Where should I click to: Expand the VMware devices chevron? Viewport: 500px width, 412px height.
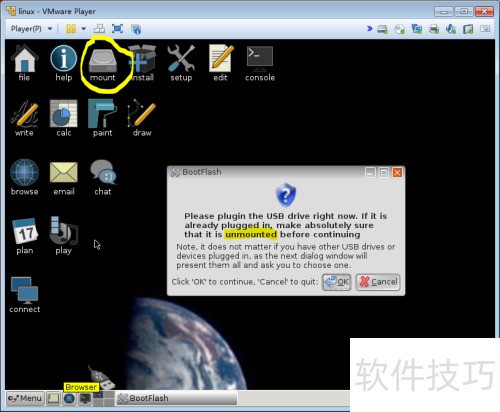tap(369, 29)
